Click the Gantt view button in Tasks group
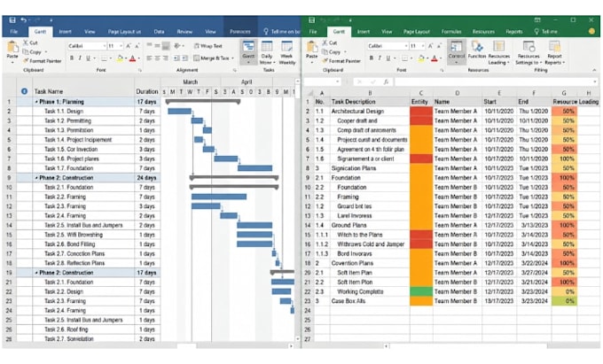603x364 pixels. coord(248,52)
